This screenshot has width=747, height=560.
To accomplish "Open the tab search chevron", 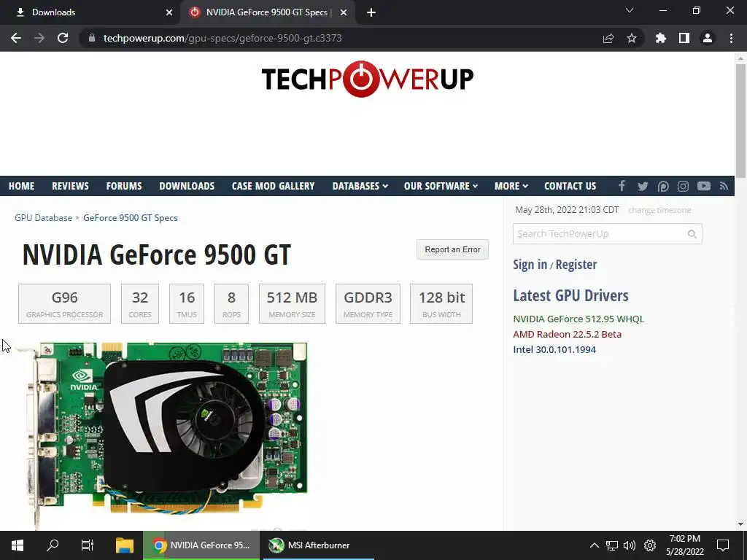I will pyautogui.click(x=630, y=10).
